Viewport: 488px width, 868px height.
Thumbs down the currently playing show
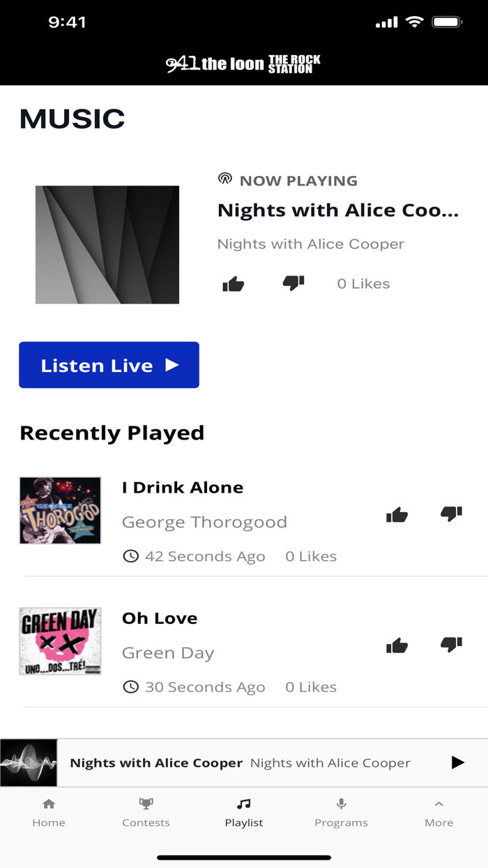tap(293, 283)
